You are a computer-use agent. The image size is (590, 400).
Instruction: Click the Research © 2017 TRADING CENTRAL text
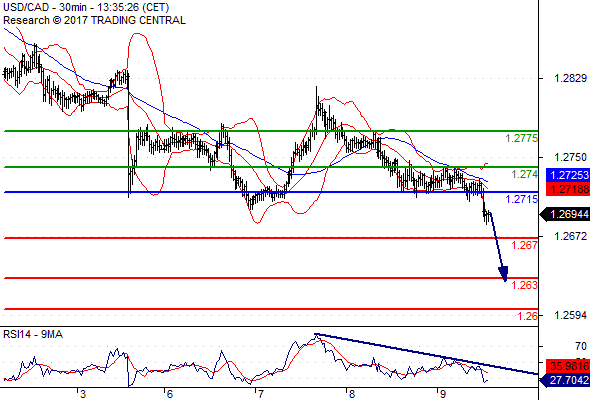[x=94, y=20]
